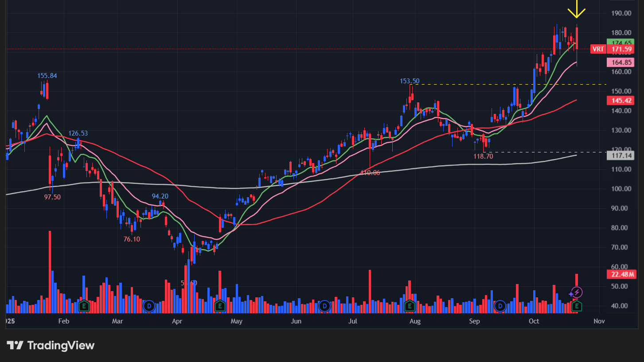Click the dividend D marker in mid-September
Image resolution: width=644 pixels, height=362 pixels.
(500, 306)
